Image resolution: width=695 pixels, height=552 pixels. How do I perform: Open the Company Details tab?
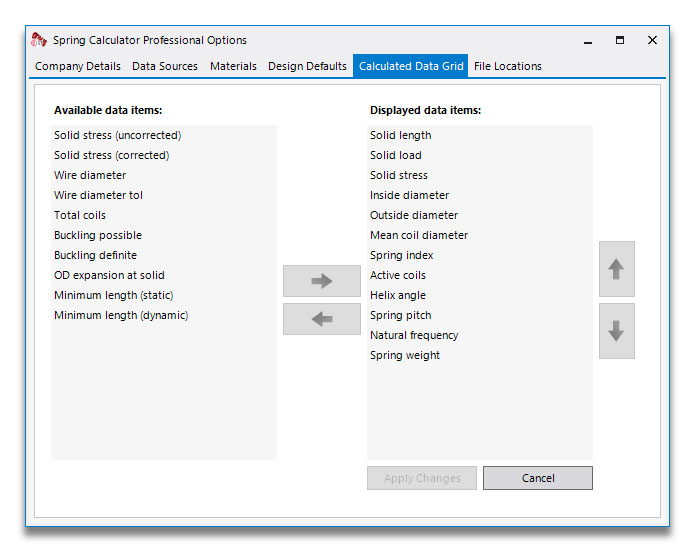tap(78, 66)
